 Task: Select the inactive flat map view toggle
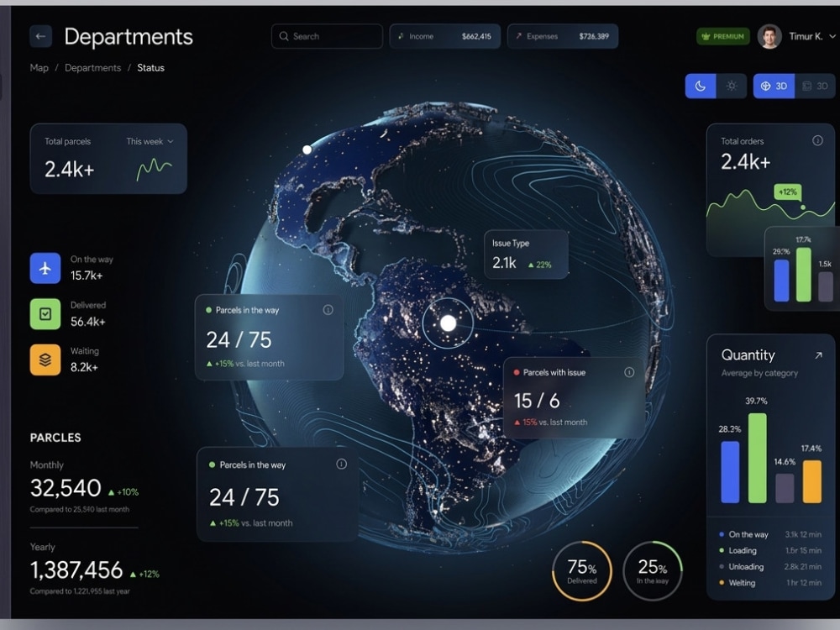[x=815, y=86]
